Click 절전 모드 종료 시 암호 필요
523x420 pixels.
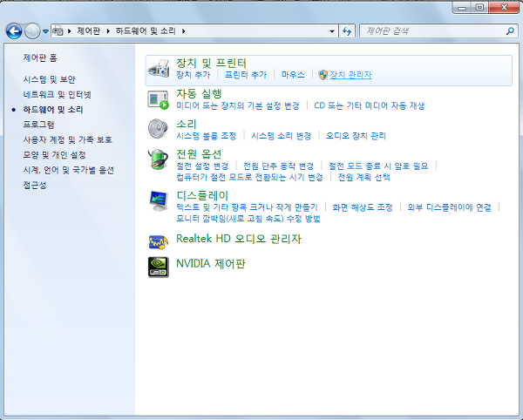(378, 166)
